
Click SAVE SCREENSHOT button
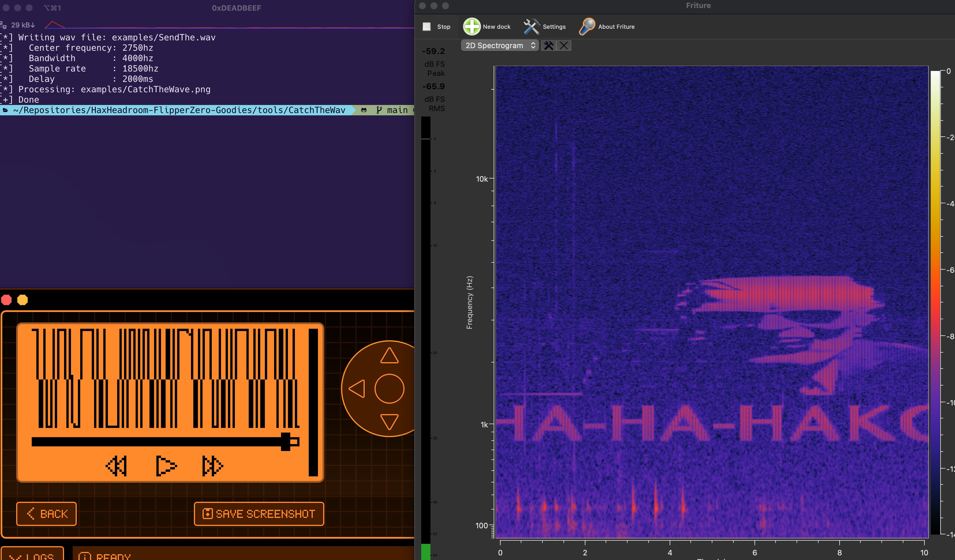pos(259,514)
